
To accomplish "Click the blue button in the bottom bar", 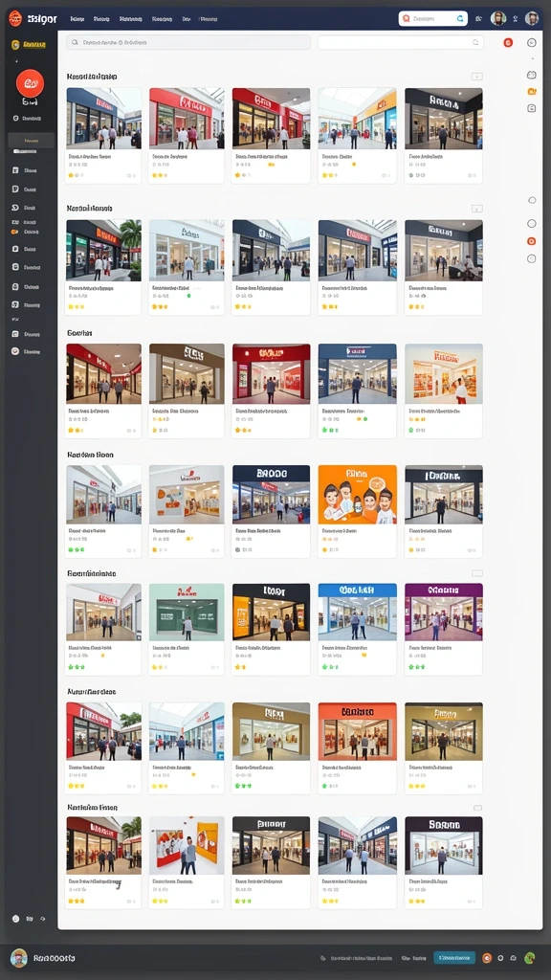I will [454, 957].
